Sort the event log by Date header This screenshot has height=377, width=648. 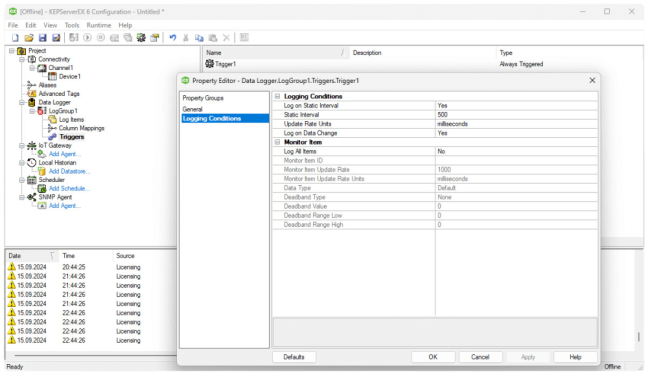click(31, 256)
